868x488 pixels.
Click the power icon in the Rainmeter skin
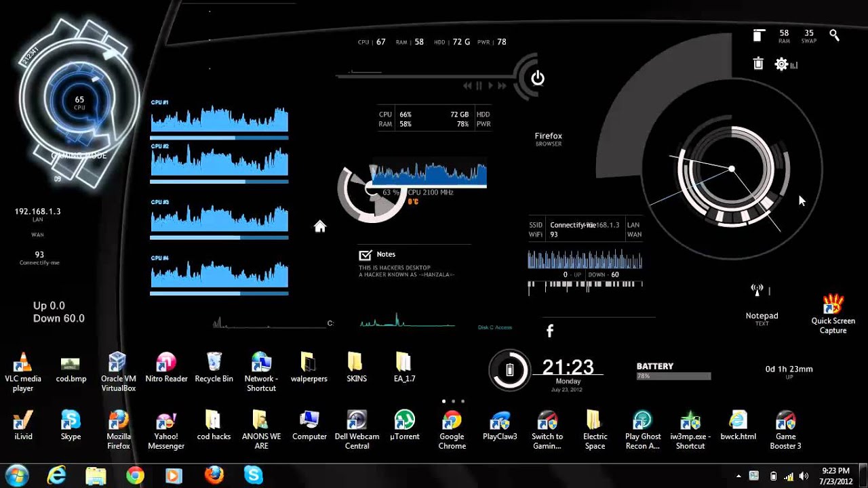[538, 78]
